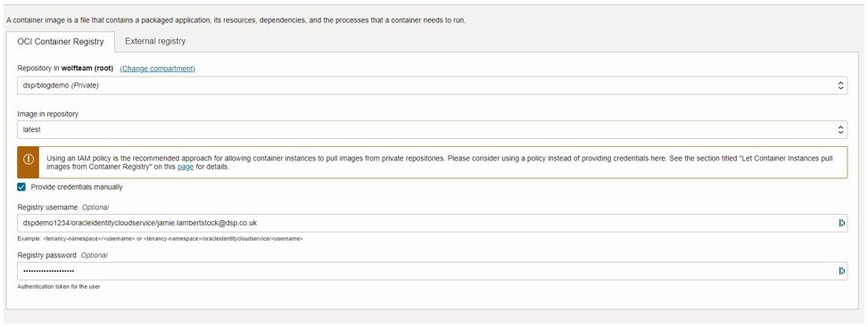
Task: Click the 'Registry username' field label
Action: click(48, 208)
